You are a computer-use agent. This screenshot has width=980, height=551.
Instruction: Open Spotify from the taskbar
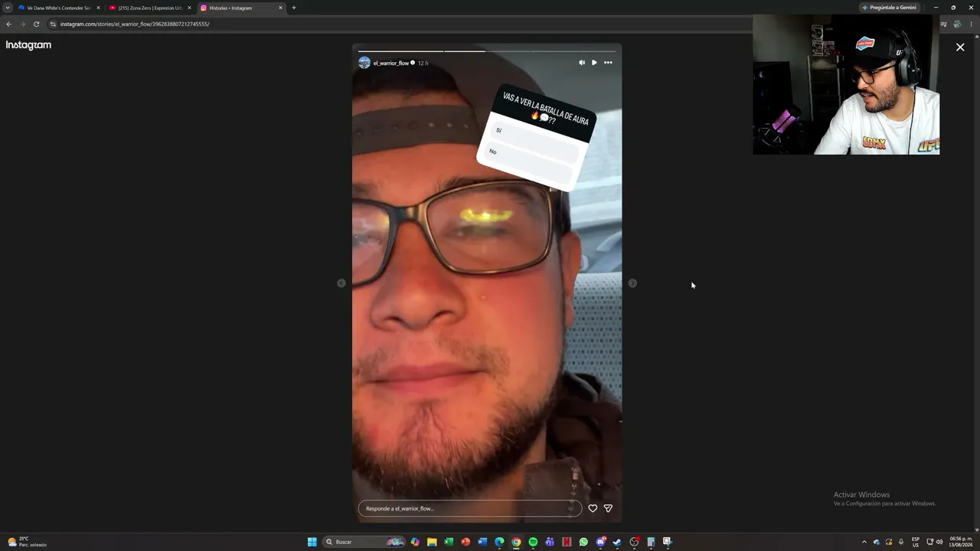click(x=533, y=542)
